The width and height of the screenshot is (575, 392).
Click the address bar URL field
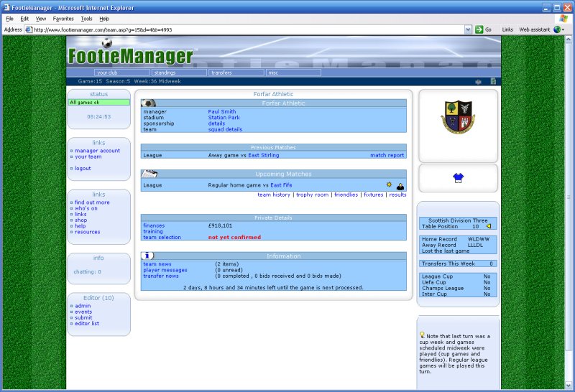coord(248,29)
